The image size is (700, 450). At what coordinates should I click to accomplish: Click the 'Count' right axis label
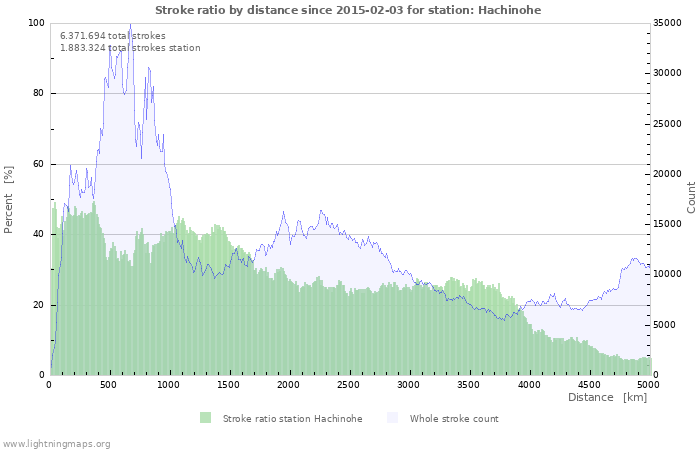691,198
